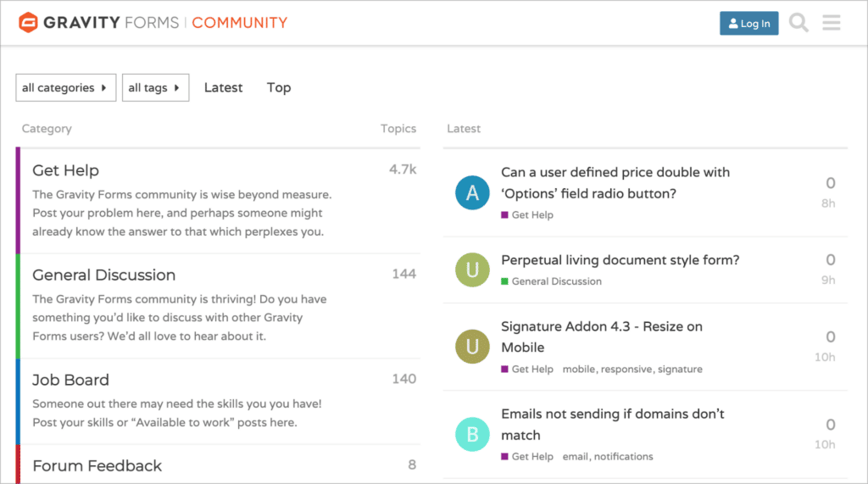Click the 'notifications' tag
The width and height of the screenshot is (868, 484).
click(x=623, y=456)
